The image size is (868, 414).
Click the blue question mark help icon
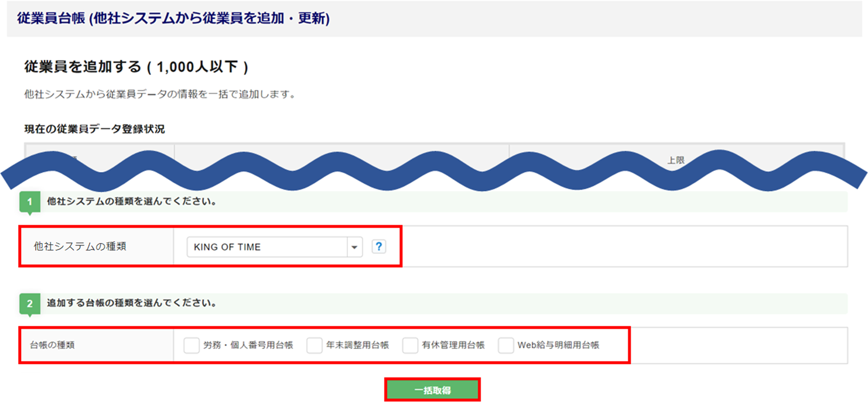click(379, 247)
